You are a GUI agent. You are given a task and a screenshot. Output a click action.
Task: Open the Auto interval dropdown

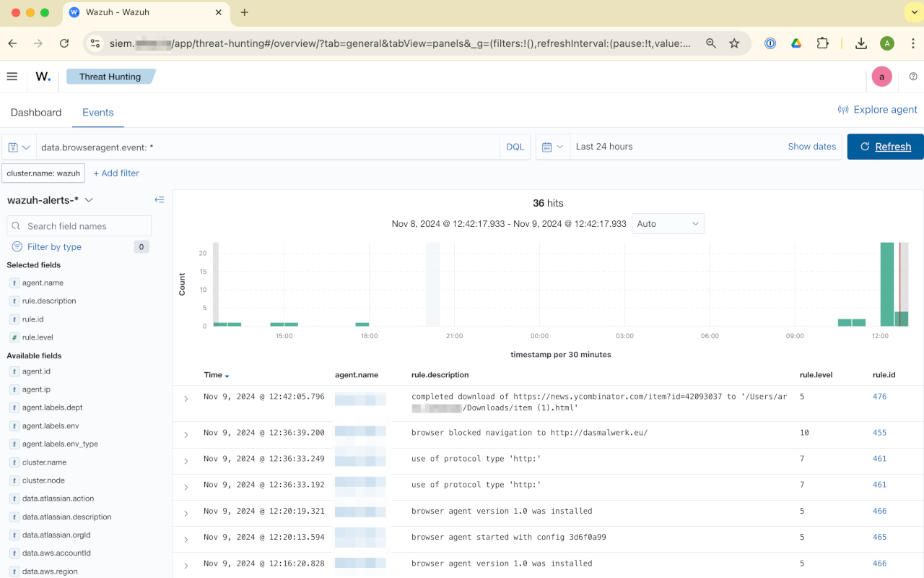click(x=667, y=223)
